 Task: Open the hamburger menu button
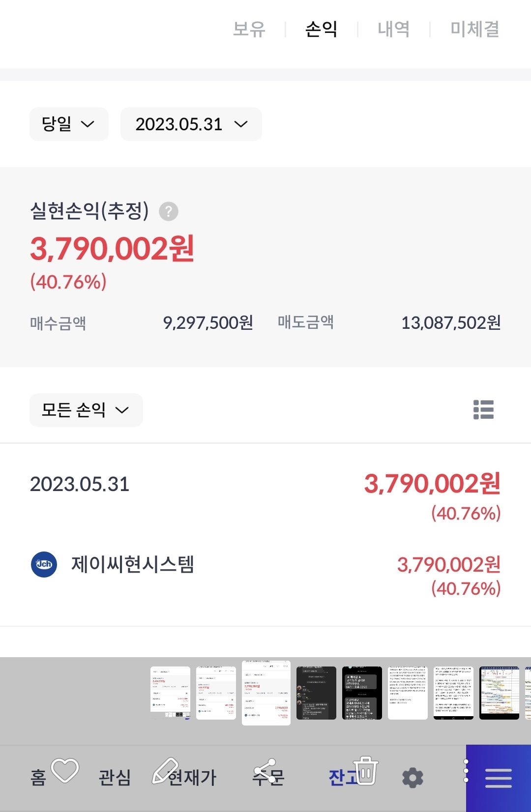click(x=499, y=778)
